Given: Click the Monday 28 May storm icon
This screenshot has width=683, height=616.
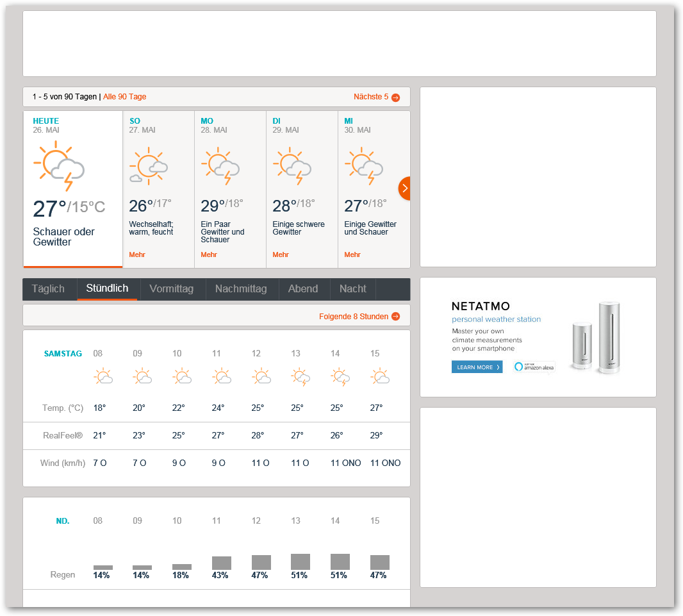Looking at the screenshot, I should pyautogui.click(x=220, y=165).
